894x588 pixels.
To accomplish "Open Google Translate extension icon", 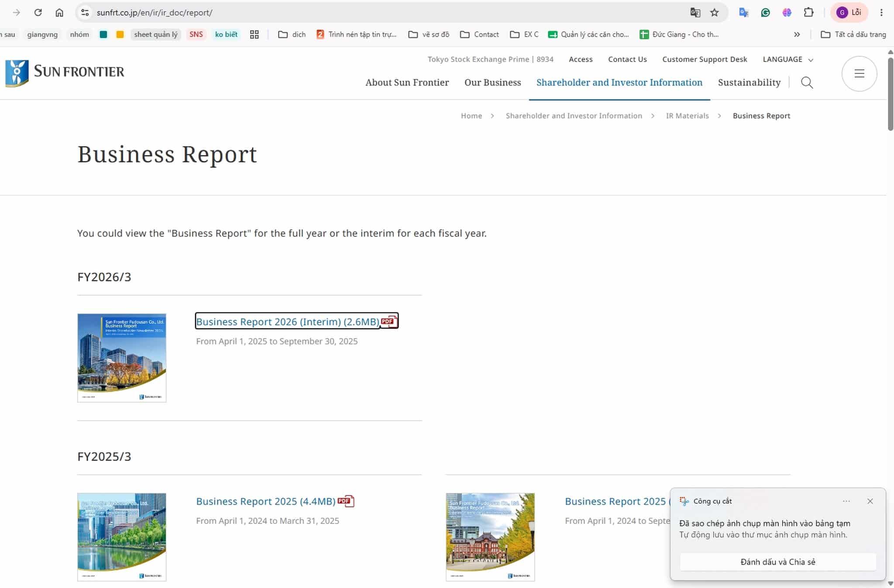I will (744, 13).
